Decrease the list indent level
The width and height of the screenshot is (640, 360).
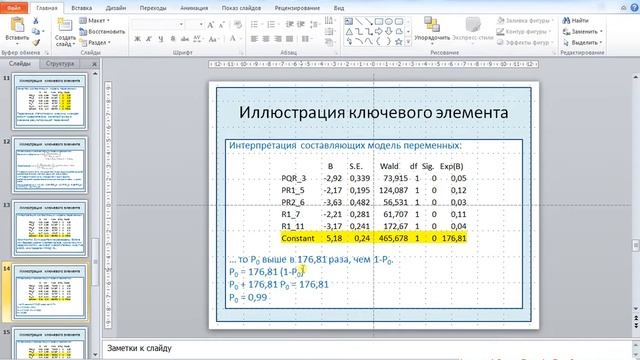[x=290, y=24]
